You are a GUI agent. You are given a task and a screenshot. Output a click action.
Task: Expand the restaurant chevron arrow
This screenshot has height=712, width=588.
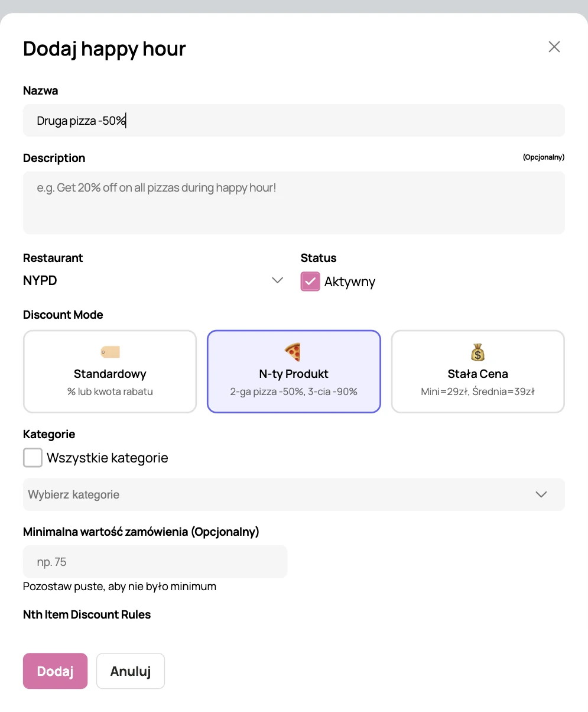click(x=277, y=280)
